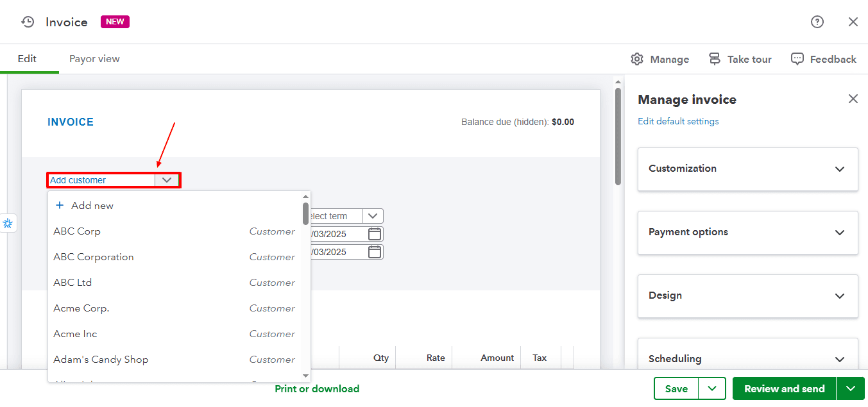
Task: Click the Print or download link
Action: pyautogui.click(x=317, y=388)
